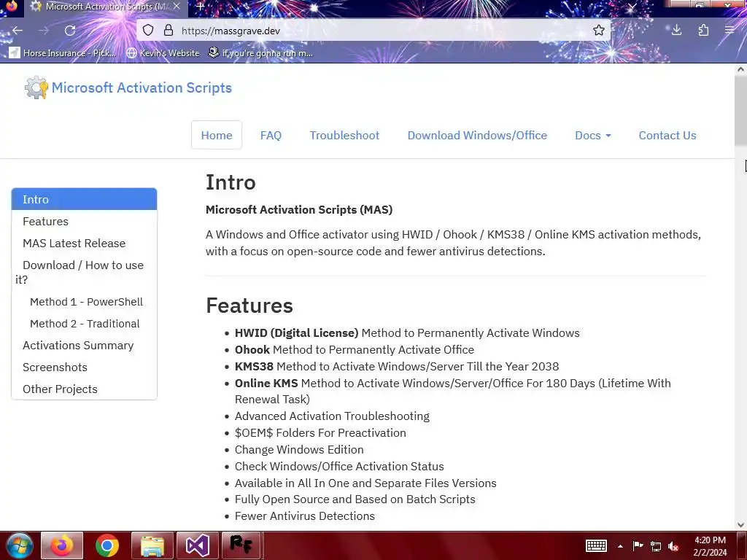Go to the FAQ page
This screenshot has height=560, width=747.
[x=271, y=135]
